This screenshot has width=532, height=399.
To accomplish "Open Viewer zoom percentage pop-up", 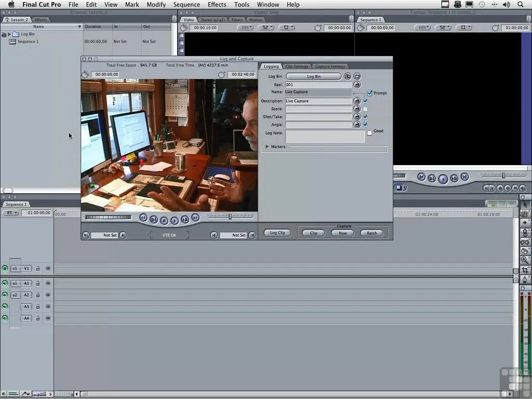I will (245, 28).
